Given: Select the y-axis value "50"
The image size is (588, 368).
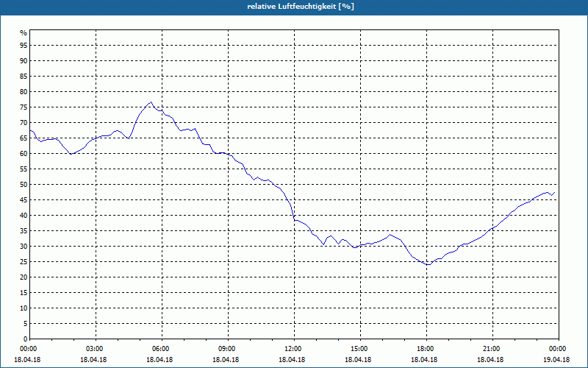Looking at the screenshot, I should click(x=24, y=185).
